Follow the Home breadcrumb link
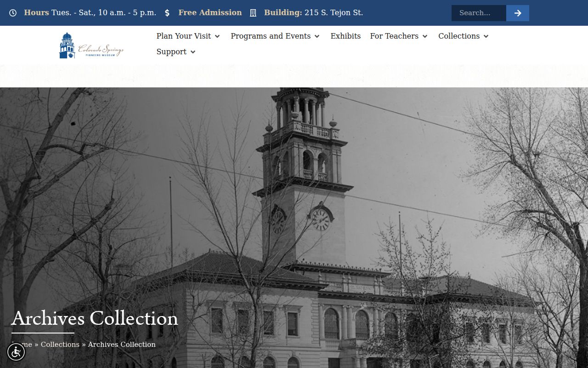 pos(22,344)
